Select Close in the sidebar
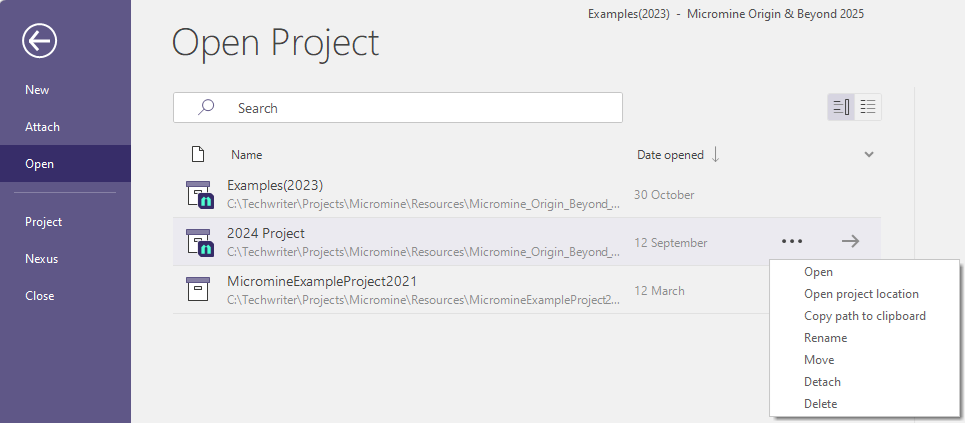965x423 pixels. click(39, 296)
